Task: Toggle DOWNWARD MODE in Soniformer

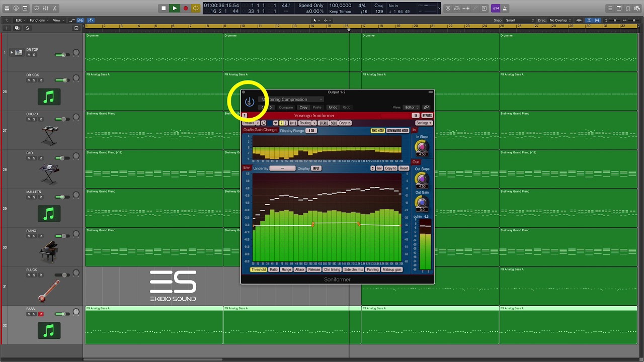Action: click(397, 131)
